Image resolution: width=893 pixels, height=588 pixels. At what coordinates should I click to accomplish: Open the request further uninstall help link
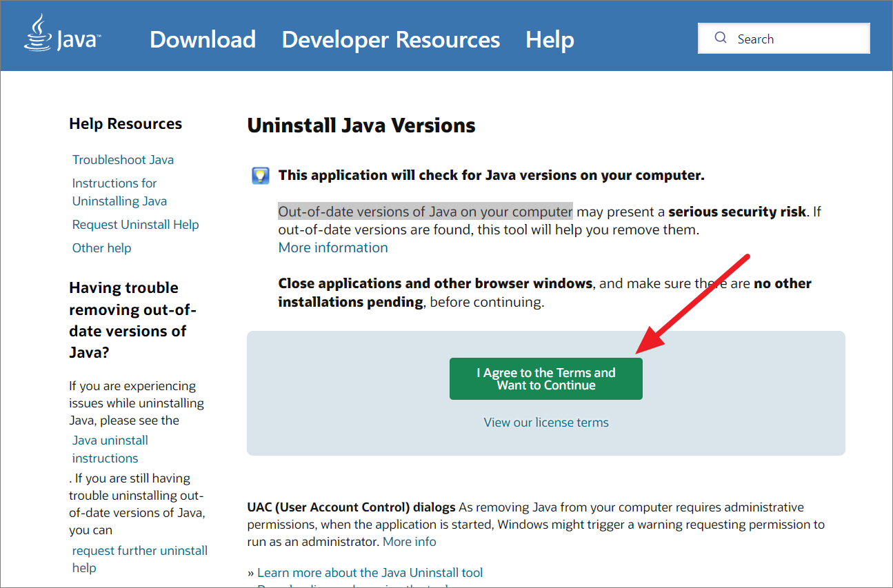[140, 559]
